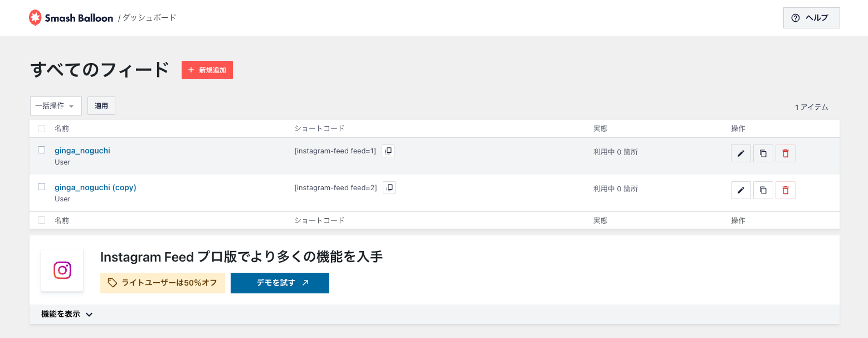This screenshot has width=868, height=338.
Task: Check the ginga_noguchi (copy) row checkbox
Action: [x=41, y=187]
